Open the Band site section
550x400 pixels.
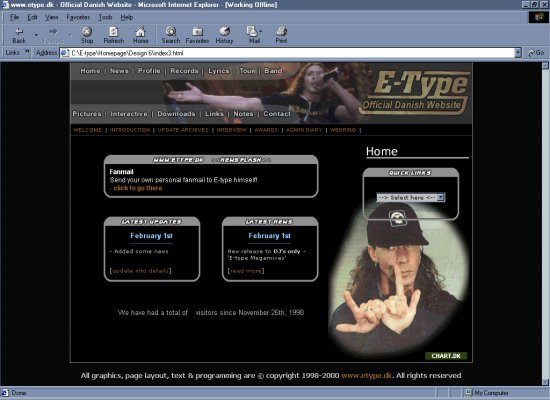(x=273, y=71)
